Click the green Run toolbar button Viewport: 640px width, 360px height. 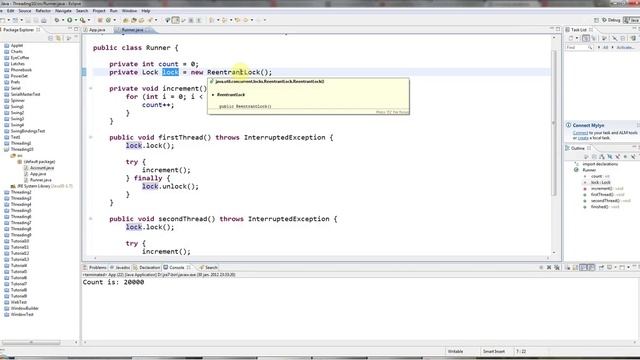click(x=69, y=20)
